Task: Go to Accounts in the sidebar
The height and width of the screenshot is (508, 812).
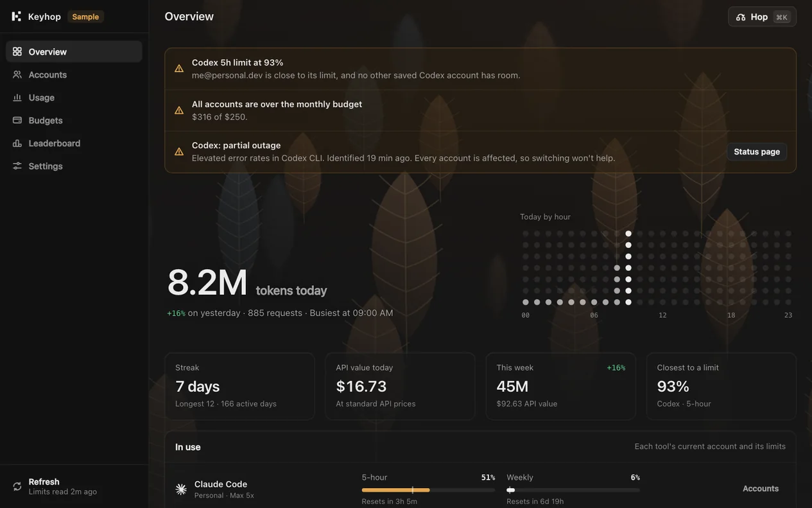Action: (x=74, y=74)
